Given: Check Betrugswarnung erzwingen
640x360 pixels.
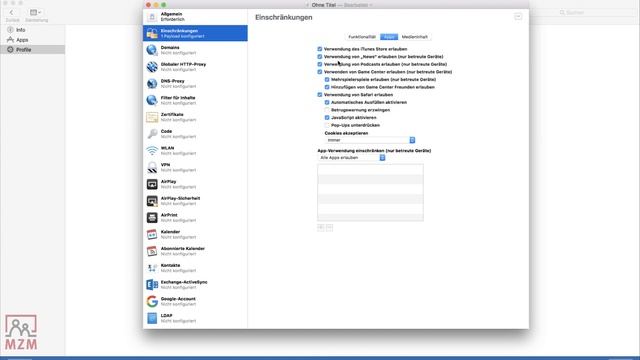Looking at the screenshot, I should coord(327,110).
